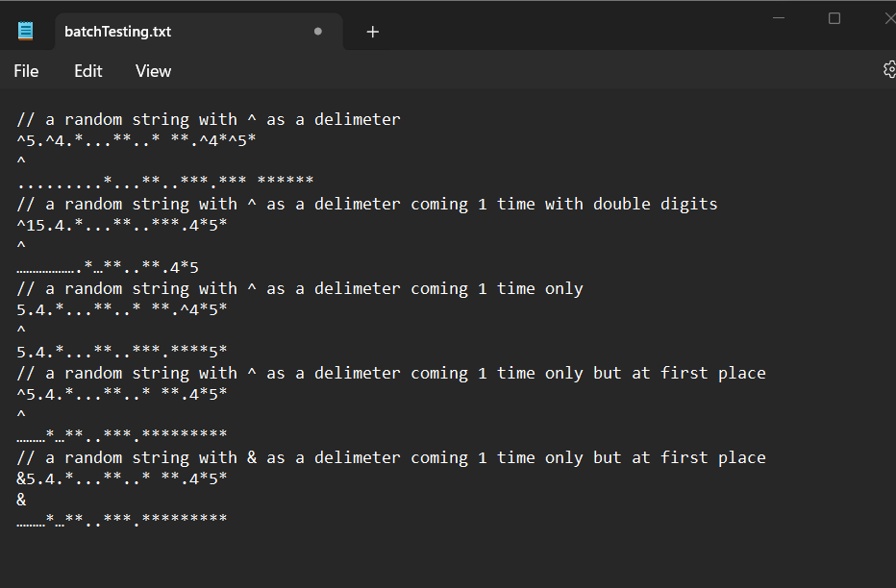Click the comment line containing & as a delimeter
This screenshot has width=896, height=588.
[x=391, y=457]
